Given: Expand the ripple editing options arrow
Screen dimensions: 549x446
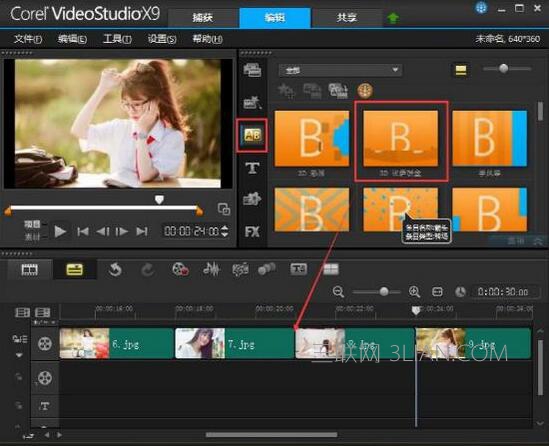Looking at the screenshot, I should (x=19, y=355).
